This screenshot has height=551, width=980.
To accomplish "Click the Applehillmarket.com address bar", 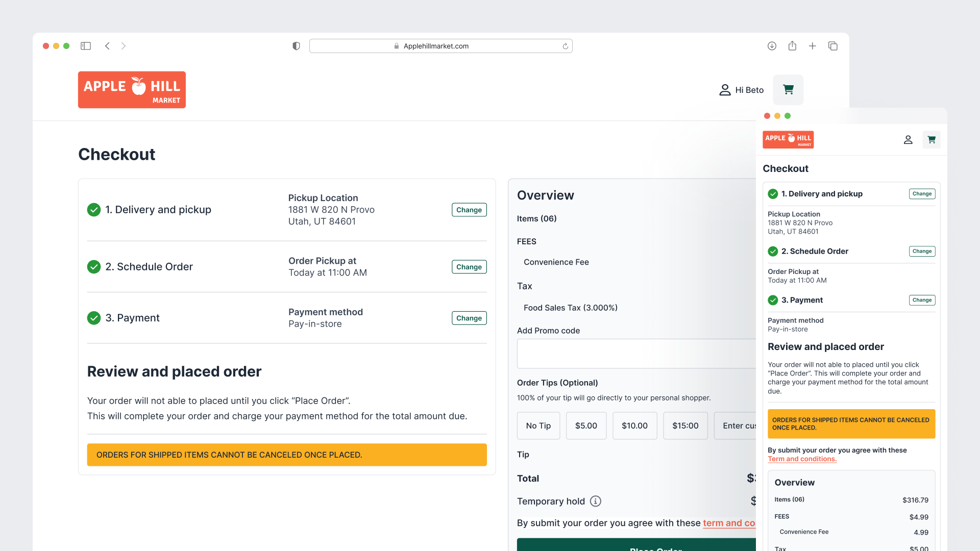I will 440,46.
